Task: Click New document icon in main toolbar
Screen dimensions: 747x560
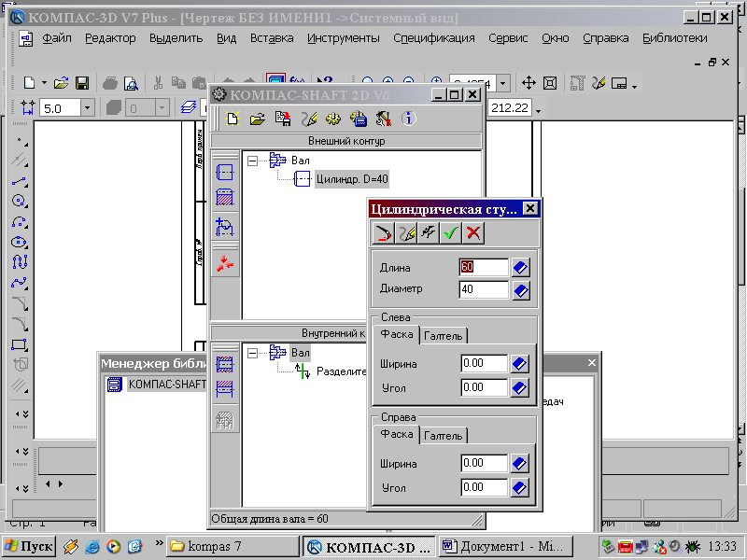Action: [30, 83]
